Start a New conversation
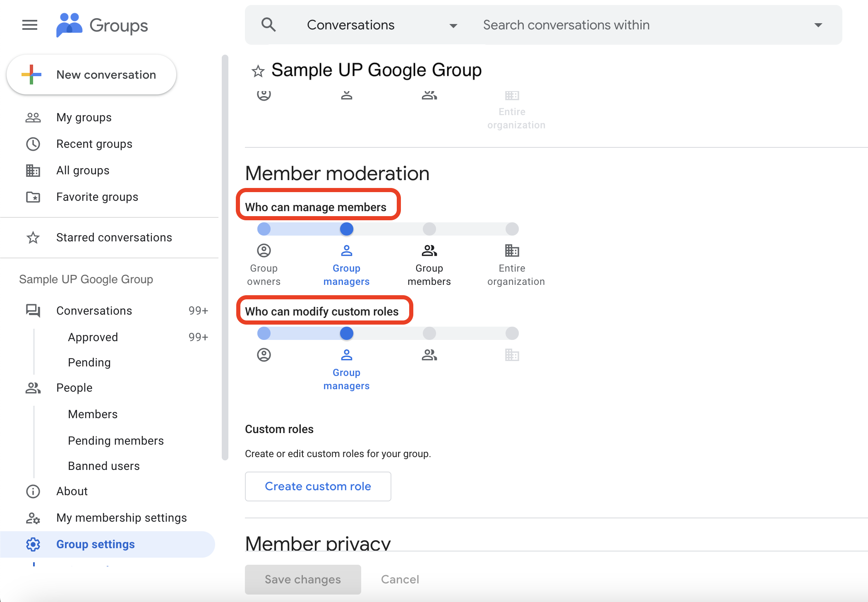 [x=91, y=75]
